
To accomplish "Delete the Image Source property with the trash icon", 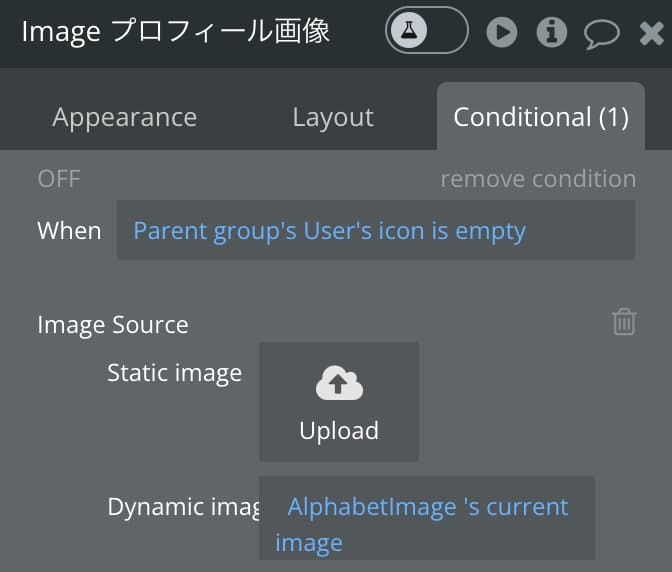I will 624,322.
